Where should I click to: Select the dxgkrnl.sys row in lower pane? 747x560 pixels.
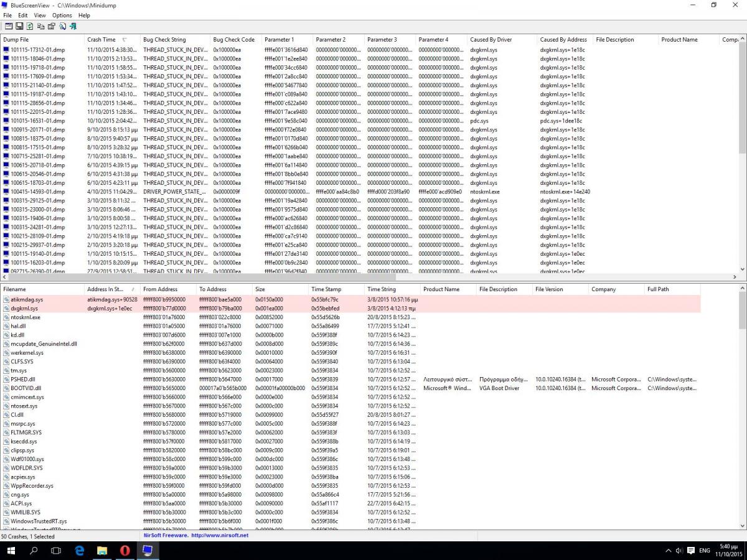click(x=350, y=308)
